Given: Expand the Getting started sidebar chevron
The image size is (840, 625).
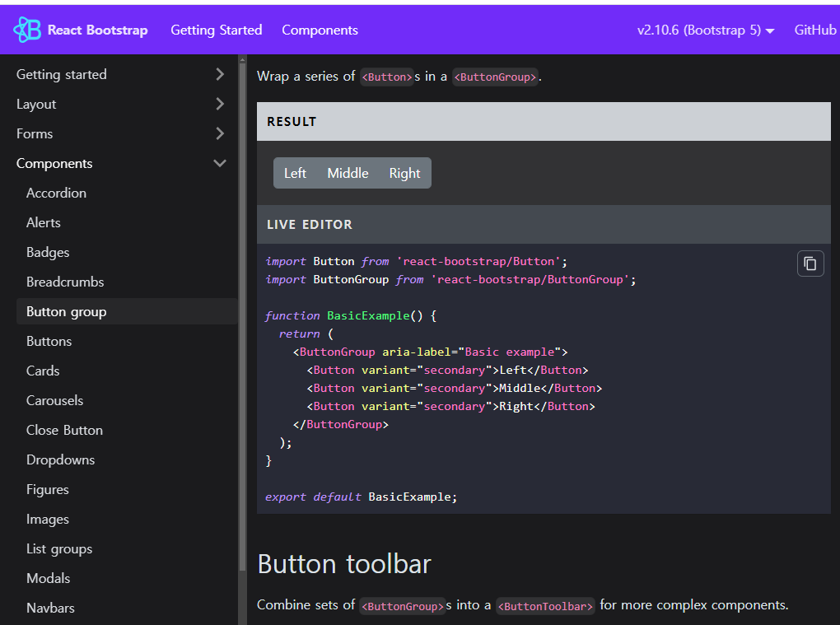Looking at the screenshot, I should [x=220, y=74].
